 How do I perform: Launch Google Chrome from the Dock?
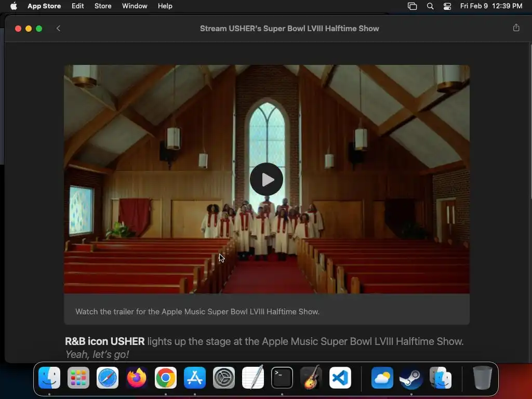coord(166,378)
